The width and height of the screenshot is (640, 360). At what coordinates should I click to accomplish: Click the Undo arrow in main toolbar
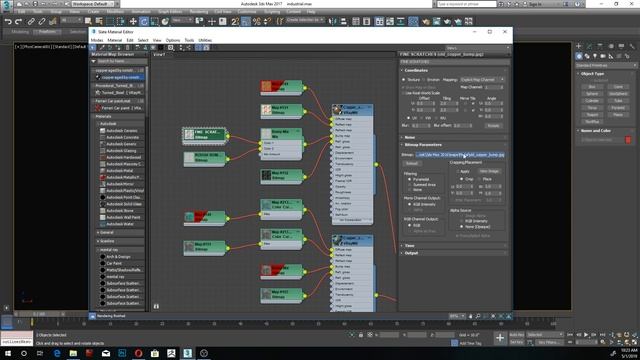coord(8,21)
